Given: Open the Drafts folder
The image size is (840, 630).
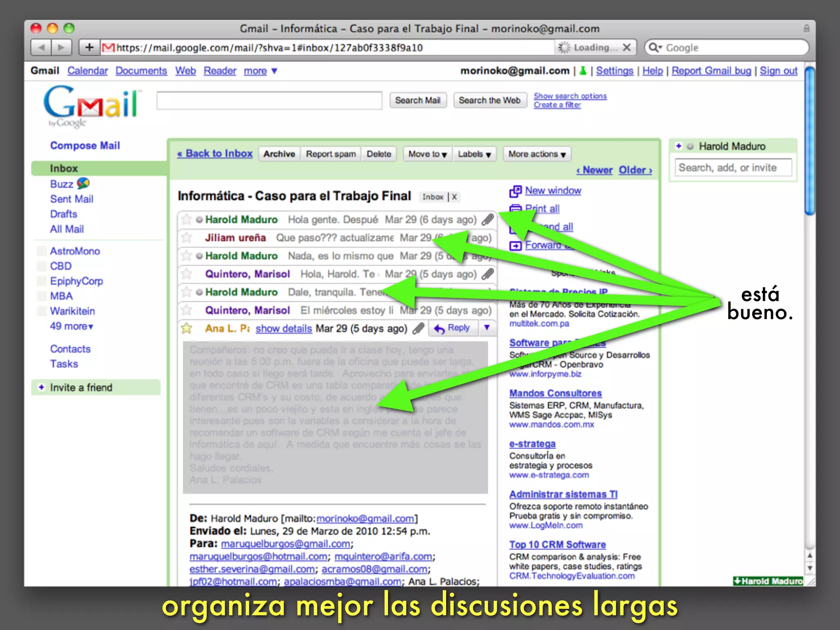Looking at the screenshot, I should [64, 214].
